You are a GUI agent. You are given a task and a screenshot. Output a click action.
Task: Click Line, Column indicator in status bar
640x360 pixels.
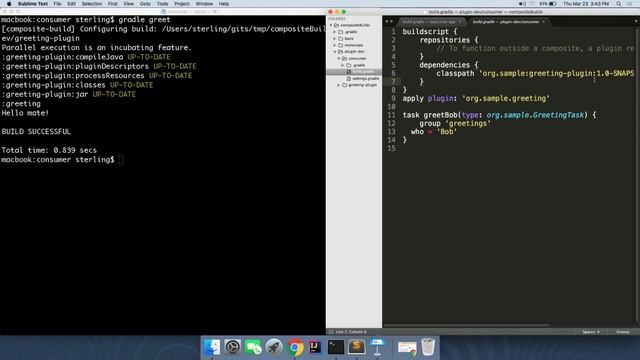351,332
